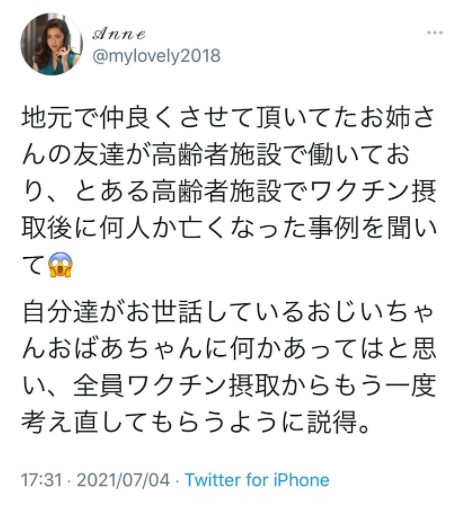The width and height of the screenshot is (461, 506).
Task: Open the Twitter for iPhone source link
Action: click(257, 480)
